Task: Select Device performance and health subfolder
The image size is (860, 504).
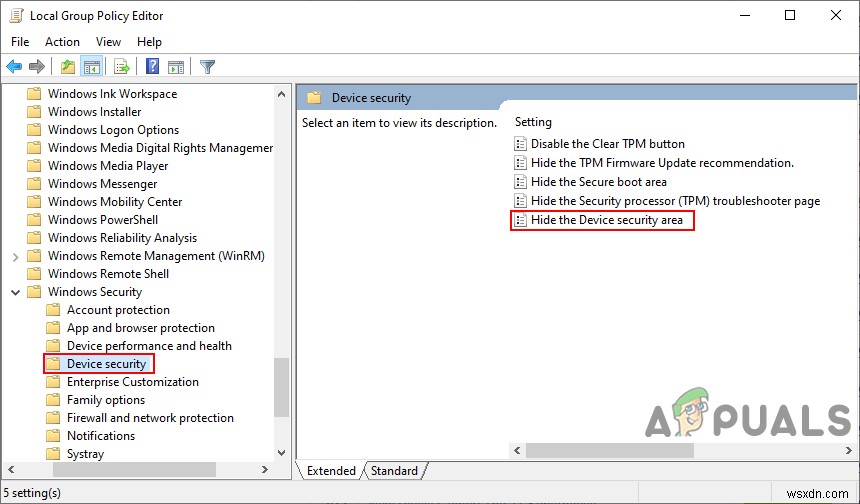Action: coord(149,346)
